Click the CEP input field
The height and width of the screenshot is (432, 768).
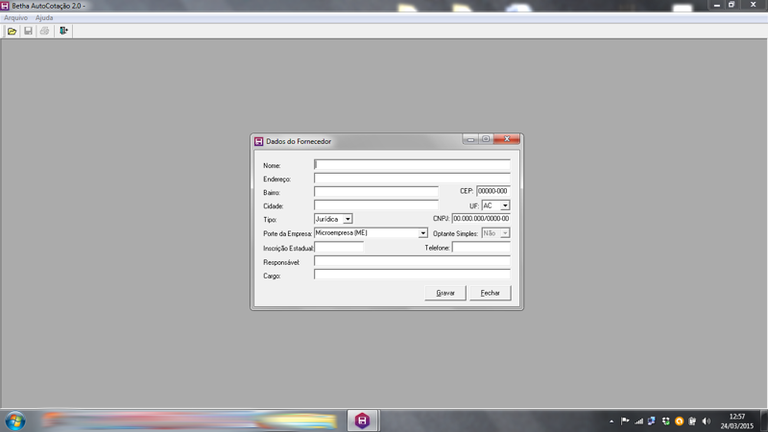click(492, 190)
